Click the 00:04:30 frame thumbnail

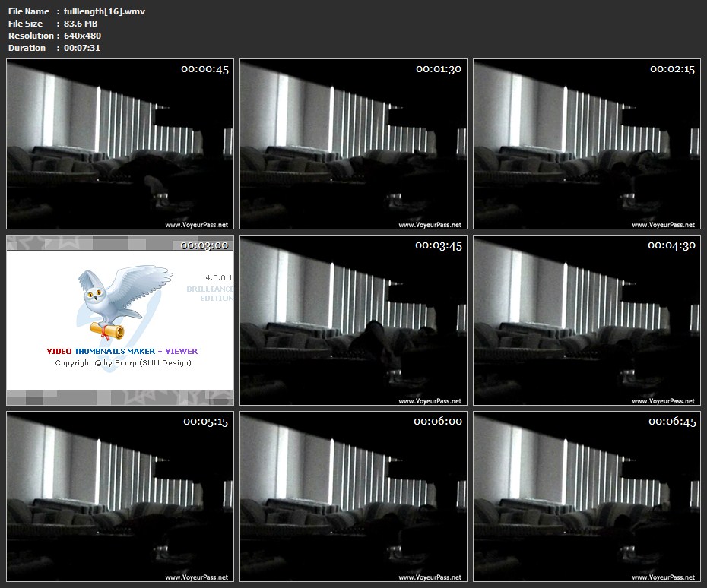tap(587, 321)
